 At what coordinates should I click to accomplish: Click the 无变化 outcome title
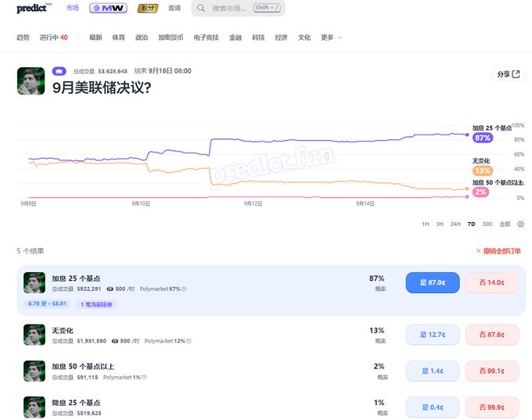pyautogui.click(x=63, y=330)
